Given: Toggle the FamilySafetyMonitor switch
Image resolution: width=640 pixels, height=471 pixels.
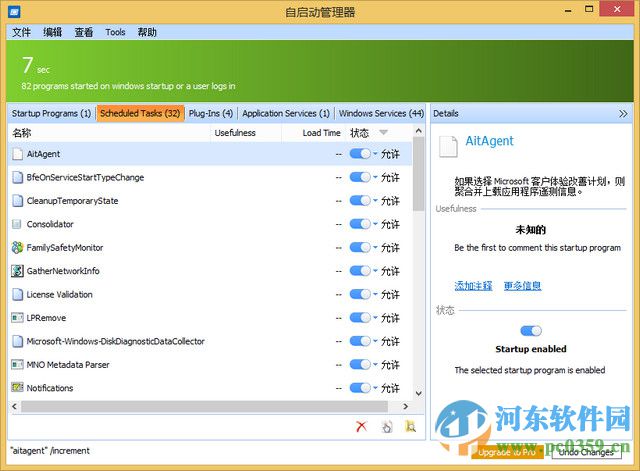Looking at the screenshot, I should (x=360, y=247).
